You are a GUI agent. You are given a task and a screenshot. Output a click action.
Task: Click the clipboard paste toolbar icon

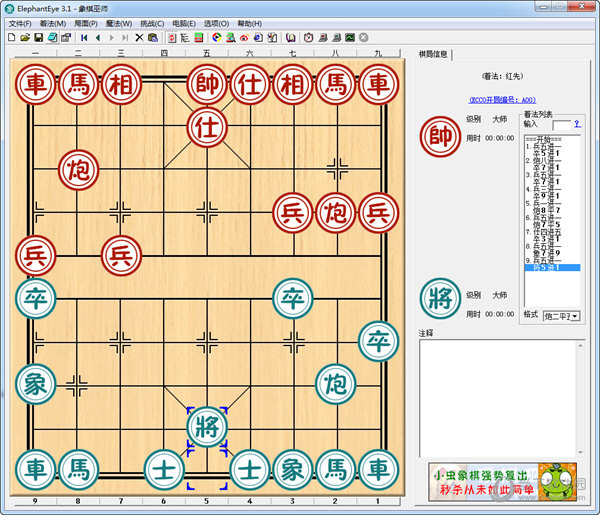153,37
